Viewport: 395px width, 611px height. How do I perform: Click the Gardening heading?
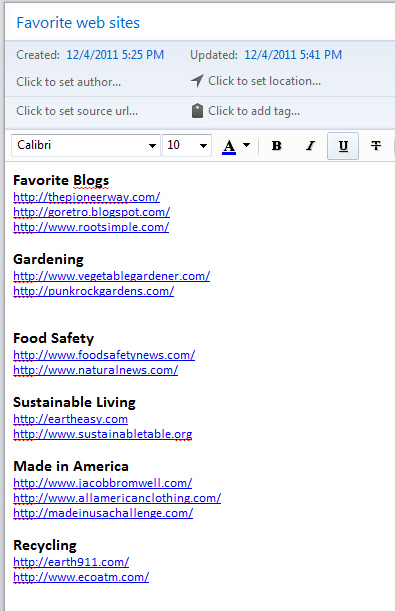pyautogui.click(x=48, y=260)
